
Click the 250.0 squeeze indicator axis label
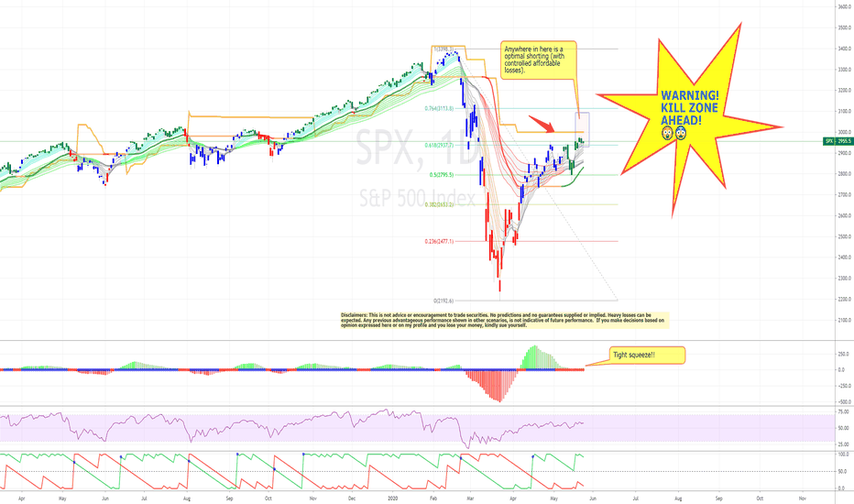pos(841,354)
